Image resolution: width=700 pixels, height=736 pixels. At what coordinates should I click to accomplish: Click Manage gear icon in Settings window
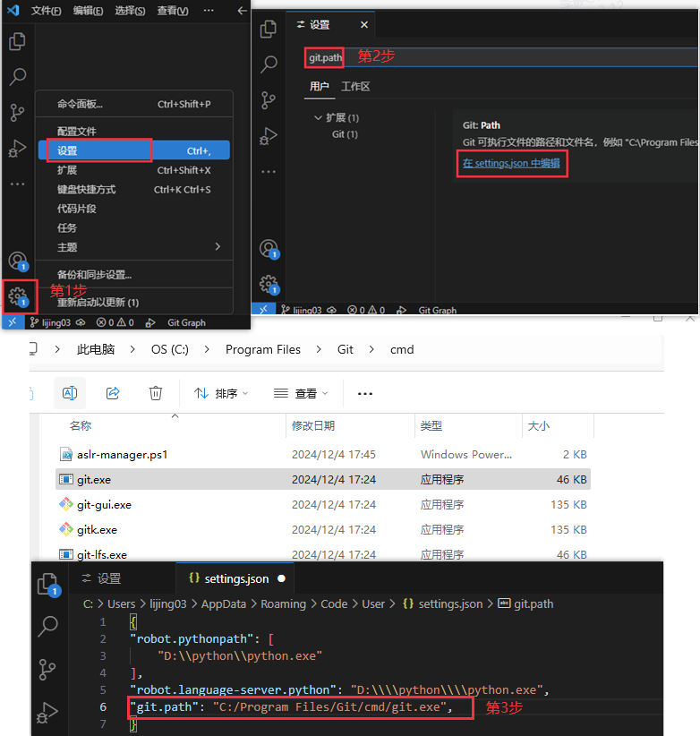pyautogui.click(x=269, y=285)
